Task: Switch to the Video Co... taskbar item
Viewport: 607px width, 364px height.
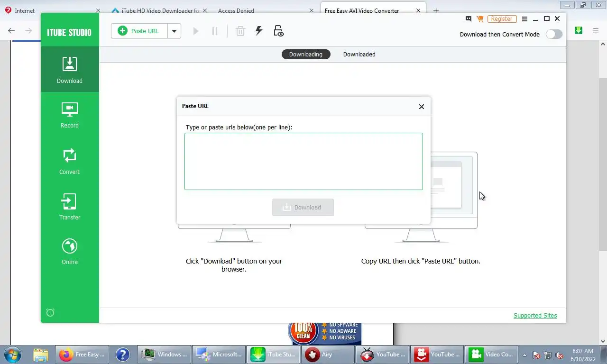Action: [x=492, y=354]
